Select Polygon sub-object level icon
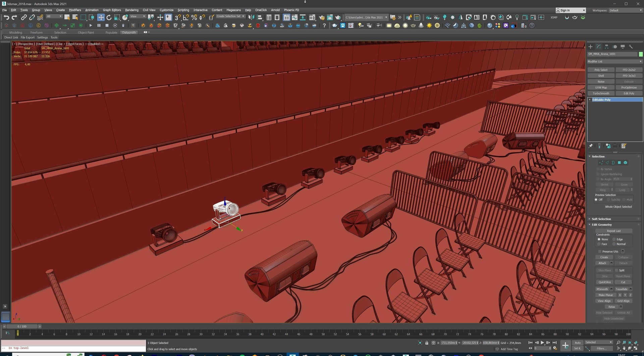The height and width of the screenshot is (356, 644). (619, 163)
